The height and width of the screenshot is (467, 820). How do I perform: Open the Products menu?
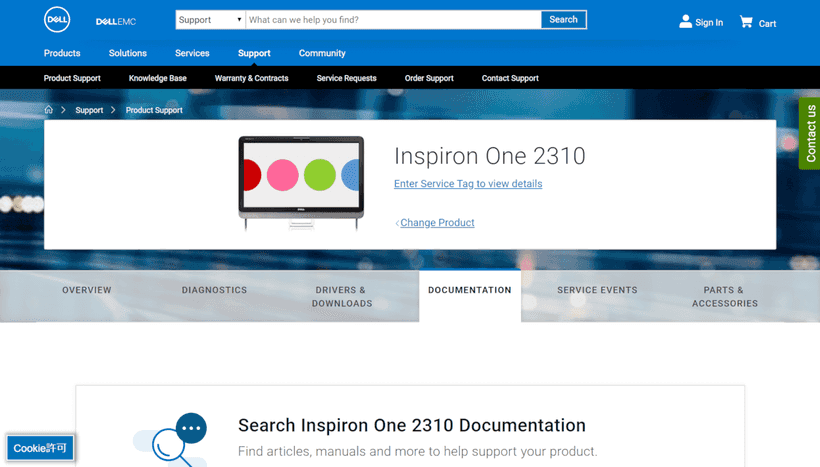coord(62,53)
